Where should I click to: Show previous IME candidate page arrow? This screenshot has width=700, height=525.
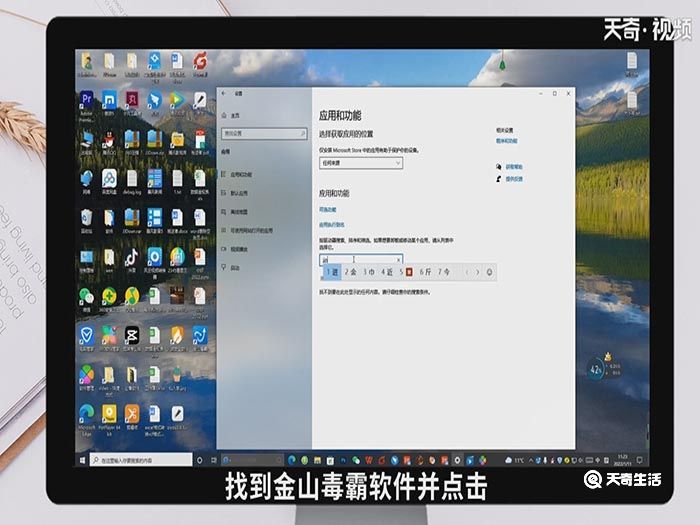coord(467,272)
